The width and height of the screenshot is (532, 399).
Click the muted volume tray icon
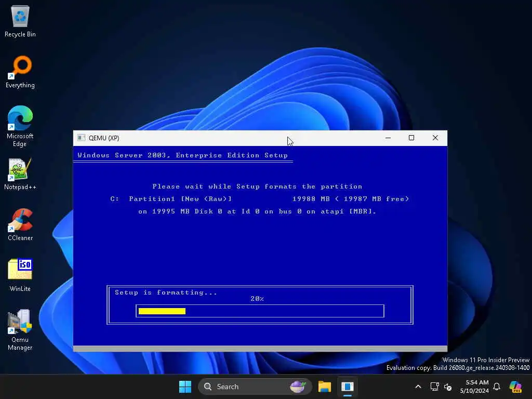coord(448,387)
